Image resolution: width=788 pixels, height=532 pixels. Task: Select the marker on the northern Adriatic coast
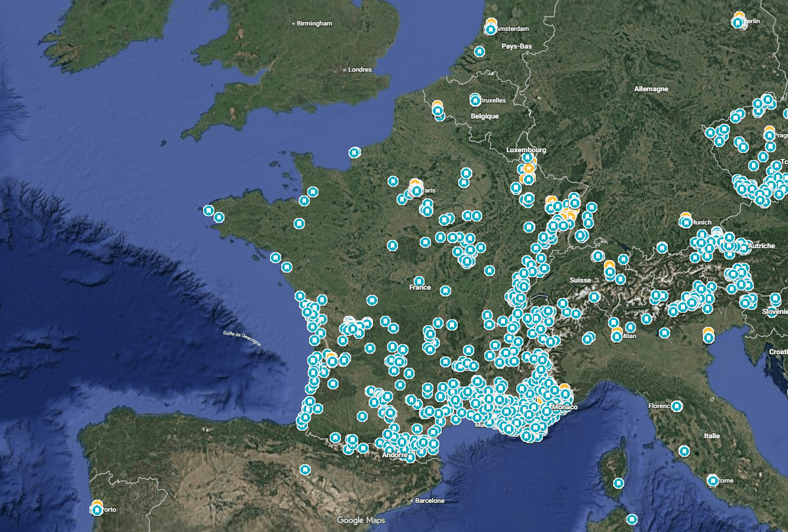coord(708,337)
